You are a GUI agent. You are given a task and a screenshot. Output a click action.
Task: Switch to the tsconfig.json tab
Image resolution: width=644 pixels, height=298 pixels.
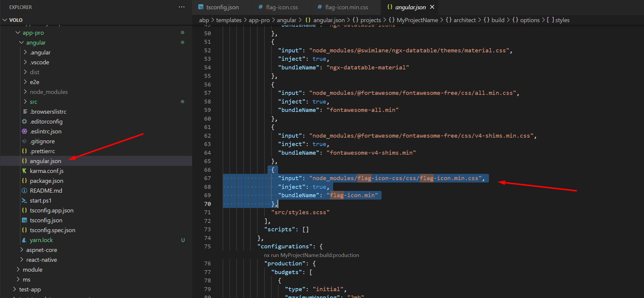(x=222, y=7)
